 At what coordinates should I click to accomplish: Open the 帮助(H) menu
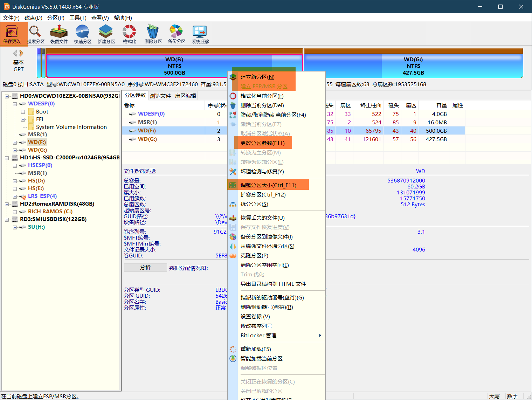tap(123, 18)
